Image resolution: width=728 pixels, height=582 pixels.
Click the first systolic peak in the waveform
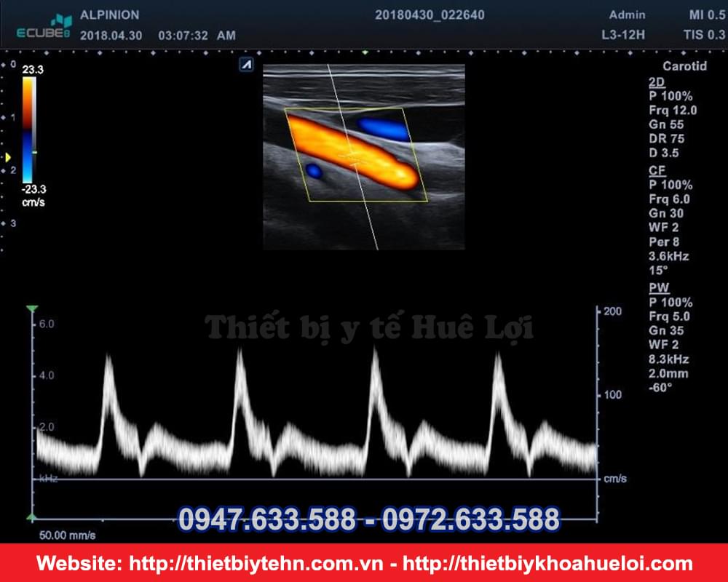(x=108, y=358)
